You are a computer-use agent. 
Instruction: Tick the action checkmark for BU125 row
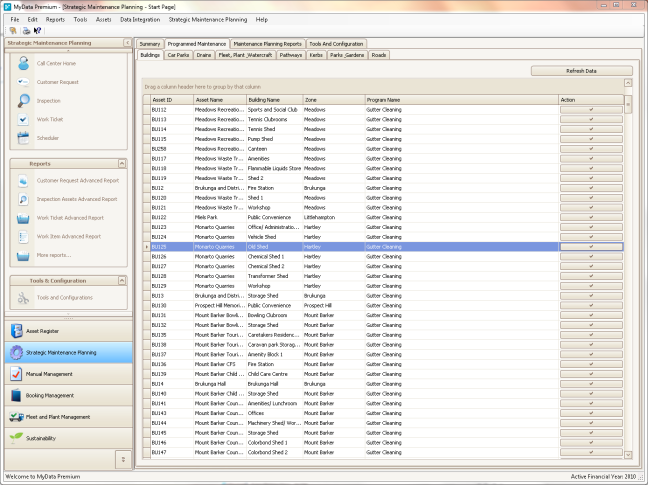[591, 246]
